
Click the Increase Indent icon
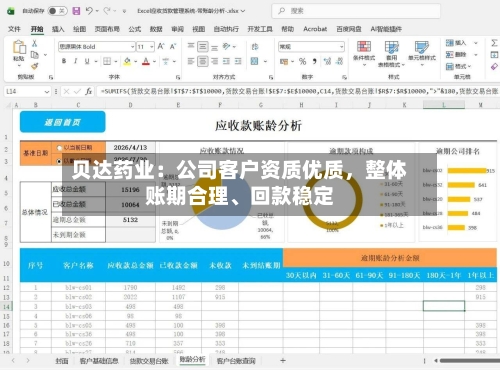238,61
